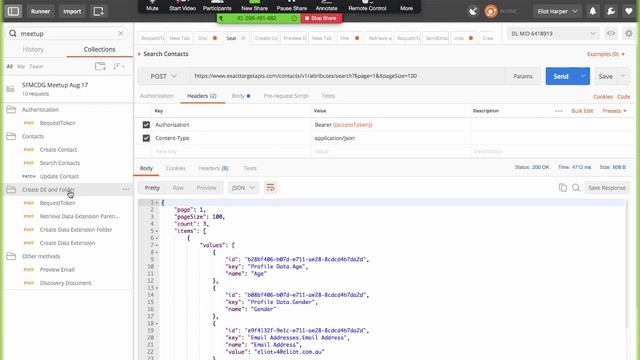Clear the meetup search text
Viewport: 640px width, 360px height.
(120, 33)
